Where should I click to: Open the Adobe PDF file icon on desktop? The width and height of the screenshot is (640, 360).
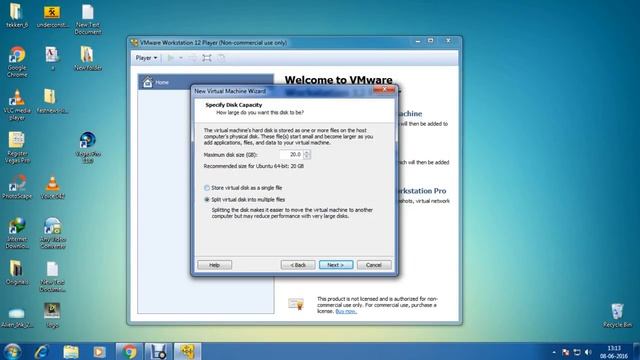click(x=52, y=58)
